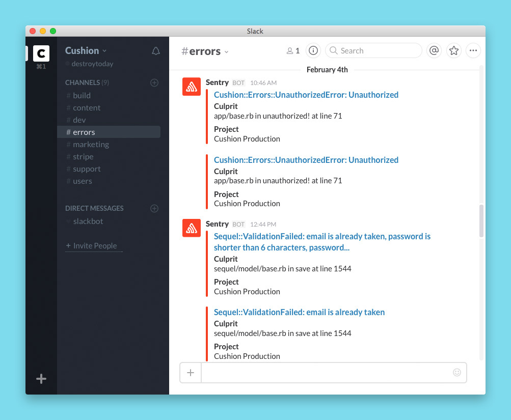The width and height of the screenshot is (511, 420).
Task: Start a new direct message plus icon
Action: tap(154, 208)
